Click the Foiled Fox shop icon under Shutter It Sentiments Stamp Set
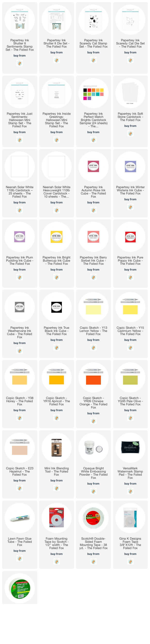Viewport: 150px width, 644px height. tap(20, 63)
